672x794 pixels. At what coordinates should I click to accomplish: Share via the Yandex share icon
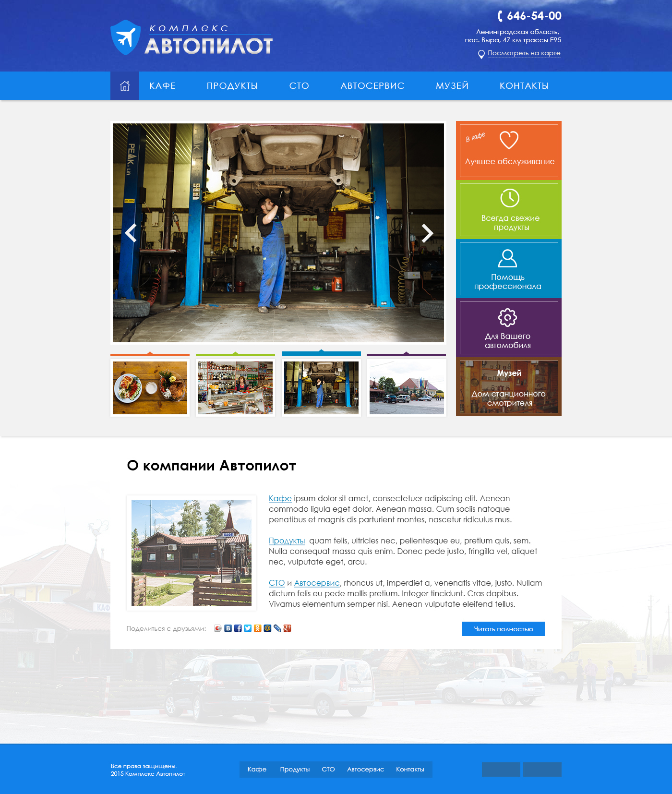pos(218,628)
